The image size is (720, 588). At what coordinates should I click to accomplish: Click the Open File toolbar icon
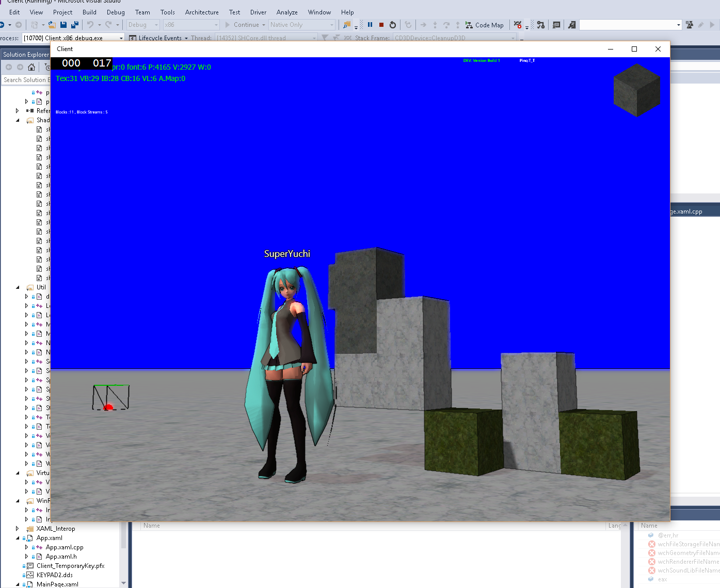tap(52, 24)
